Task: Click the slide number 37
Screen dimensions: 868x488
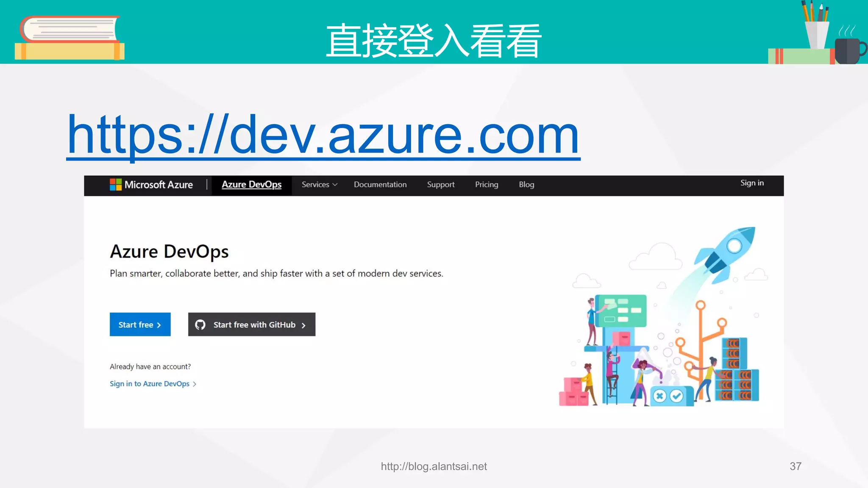Action: pyautogui.click(x=796, y=466)
